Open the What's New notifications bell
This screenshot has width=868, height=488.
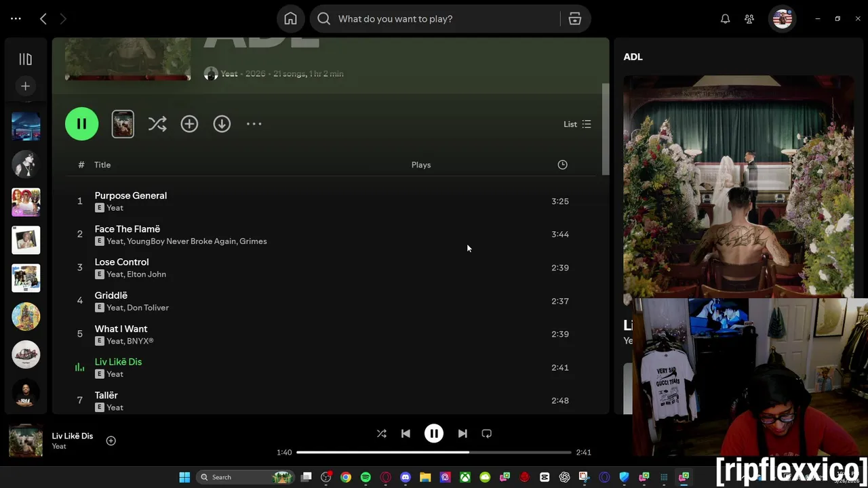click(725, 19)
